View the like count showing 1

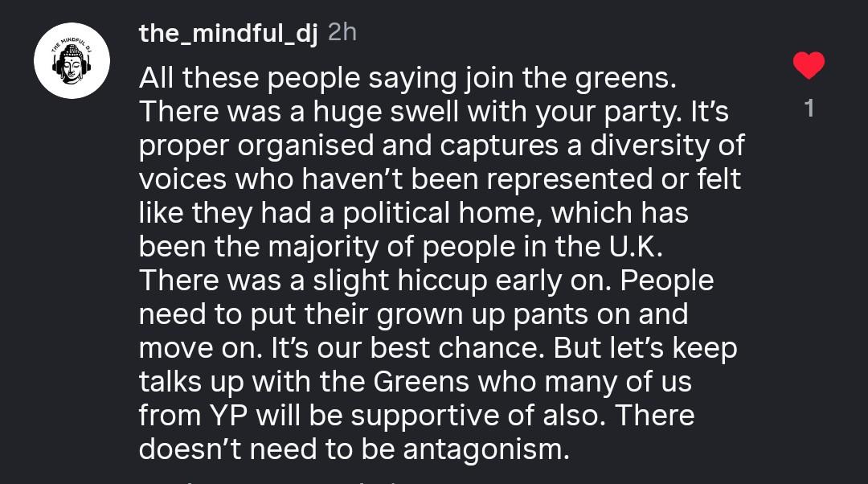click(x=809, y=109)
